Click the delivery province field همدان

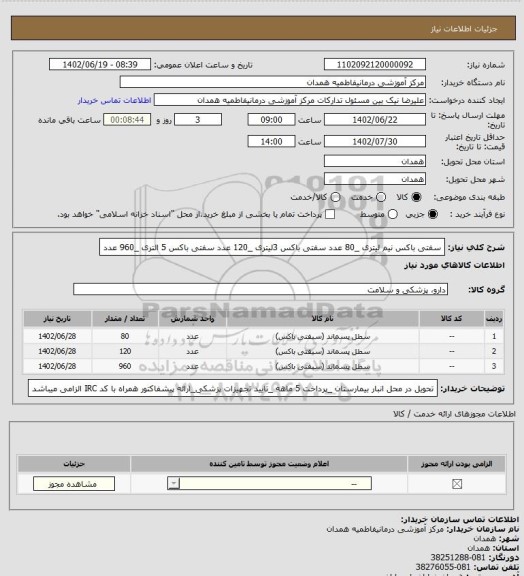[x=375, y=161]
